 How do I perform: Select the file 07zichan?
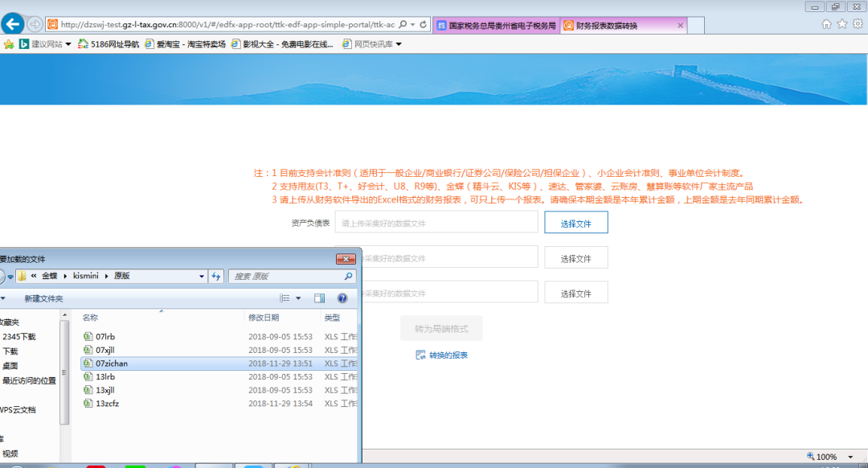point(112,363)
